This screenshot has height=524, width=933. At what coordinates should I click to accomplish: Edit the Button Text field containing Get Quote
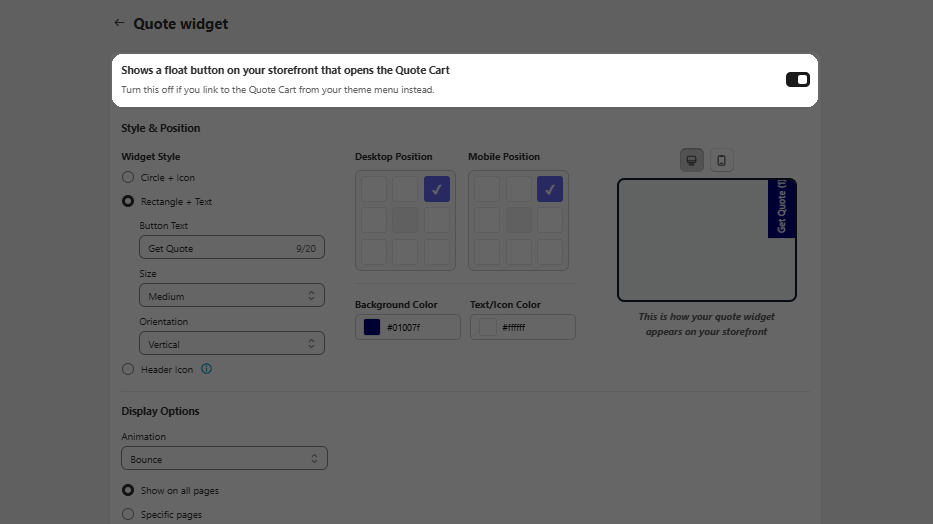(231, 247)
